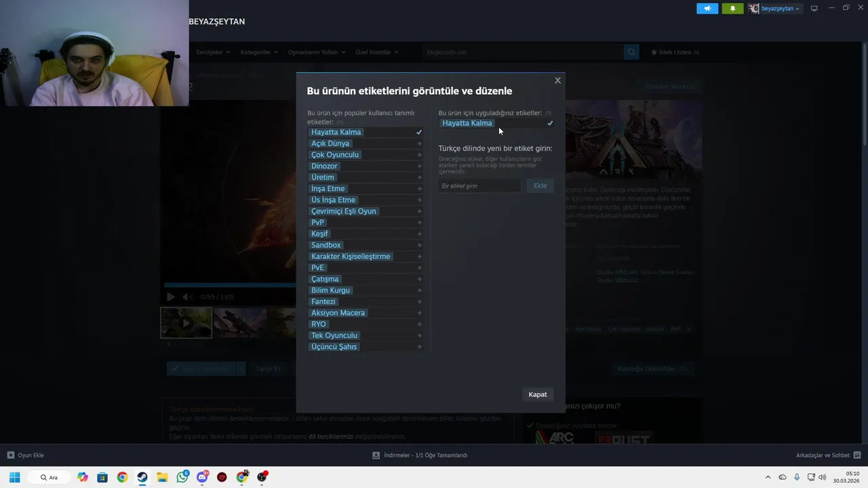Click the beyazşeytan profile avatar
The image size is (868, 488).
coord(753,9)
